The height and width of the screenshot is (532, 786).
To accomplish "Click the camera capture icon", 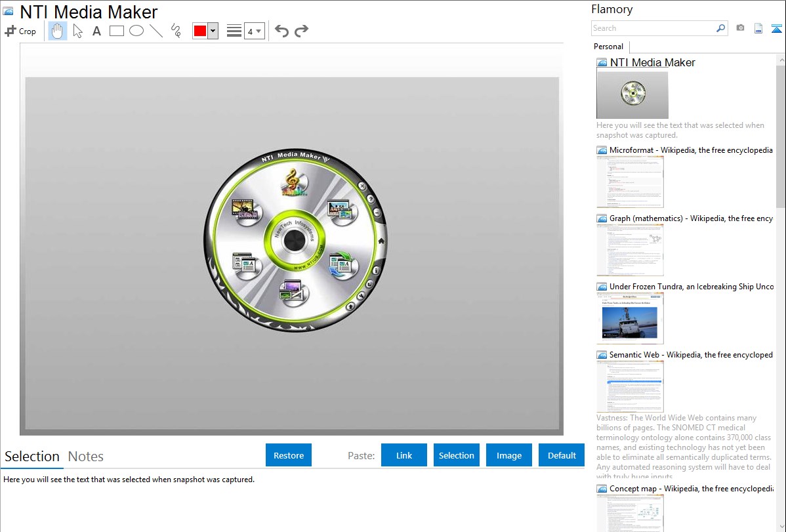I will (x=740, y=28).
